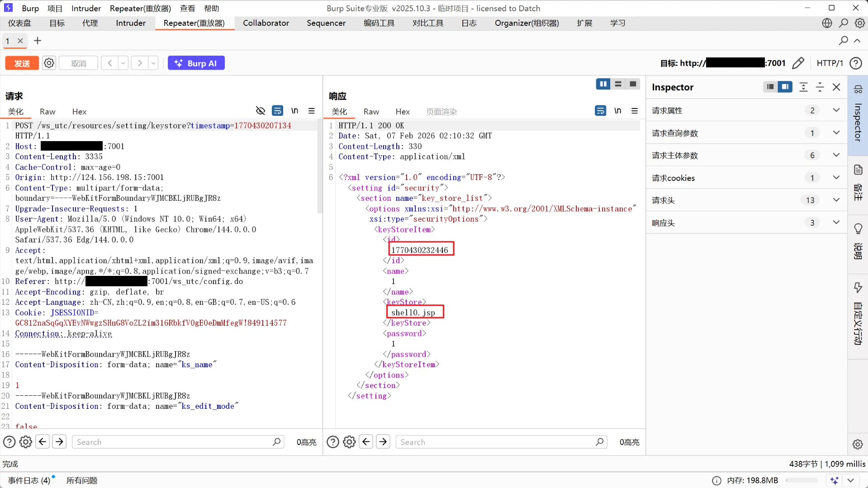The height and width of the screenshot is (488, 868).
Task: Close the Inspector panel
Action: click(x=836, y=87)
